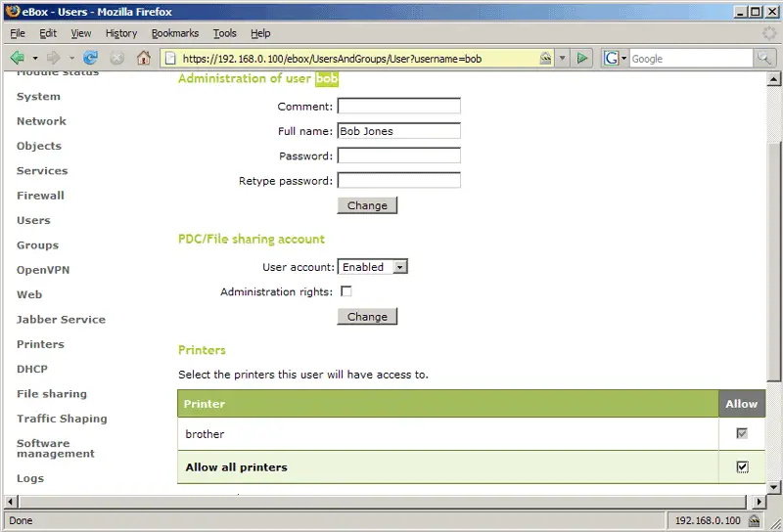
Task: Click the Allow column header
Action: 742,403
